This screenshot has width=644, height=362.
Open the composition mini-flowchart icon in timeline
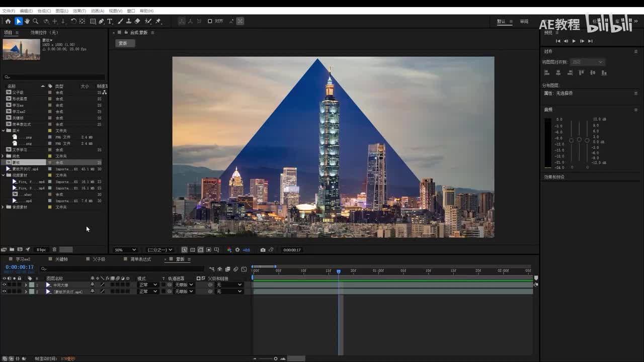(212, 269)
